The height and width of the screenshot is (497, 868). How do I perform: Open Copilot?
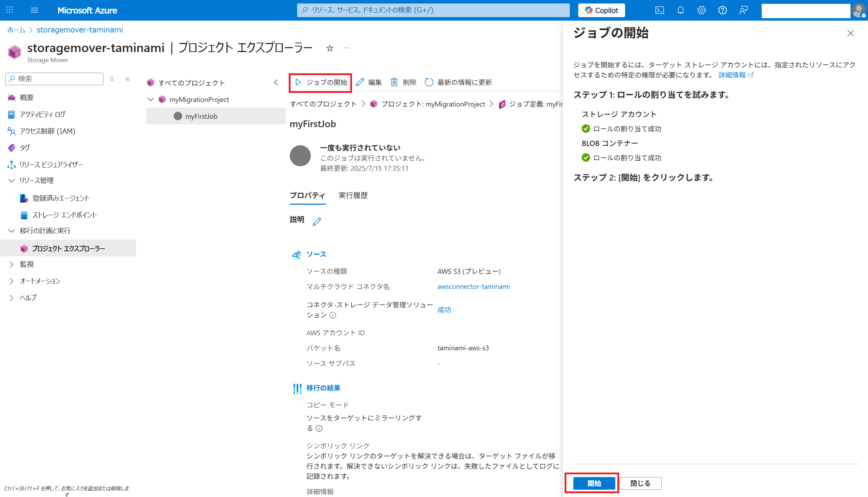[601, 10]
